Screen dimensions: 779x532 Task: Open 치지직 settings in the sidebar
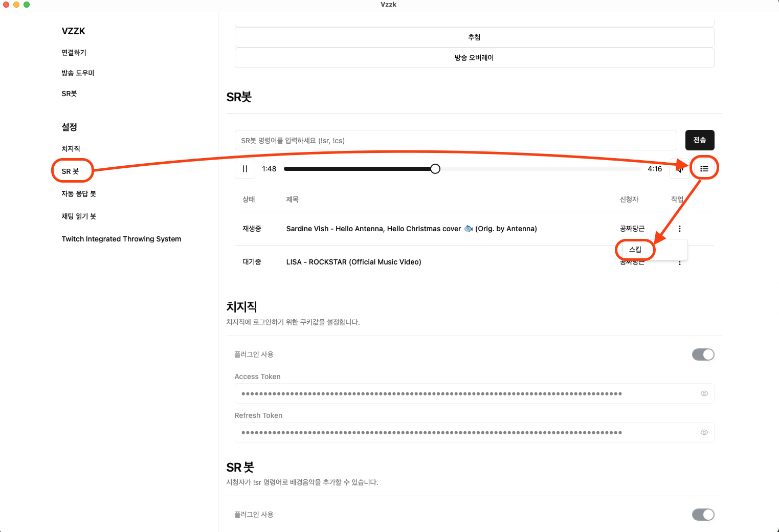[x=71, y=149]
